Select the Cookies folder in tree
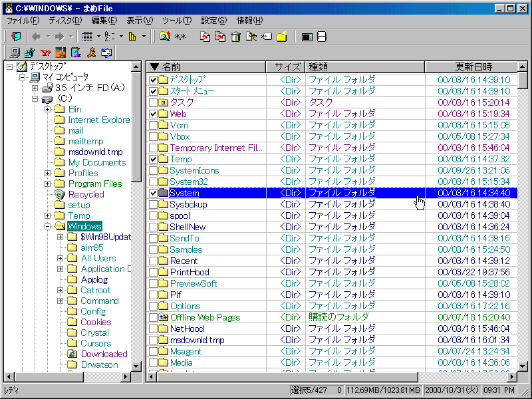Image resolution: width=532 pixels, height=399 pixels. pos(96,322)
